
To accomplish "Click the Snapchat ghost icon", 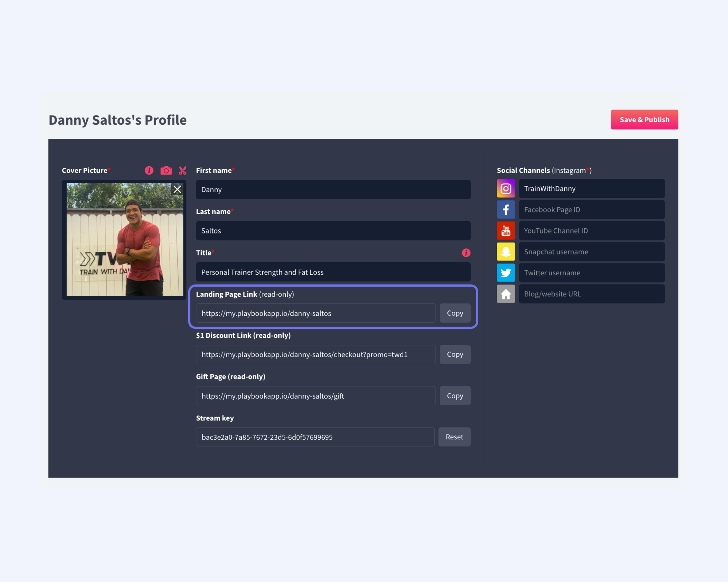I will (506, 252).
